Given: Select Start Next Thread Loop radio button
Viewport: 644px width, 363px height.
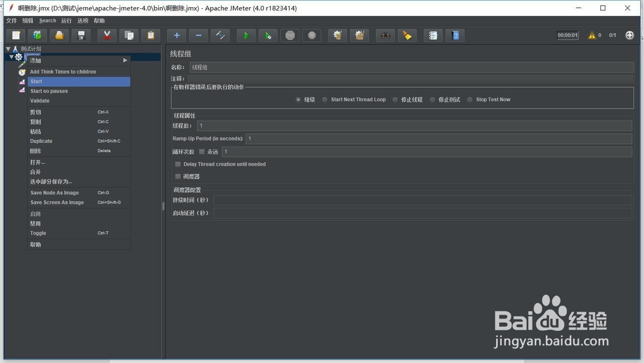Looking at the screenshot, I should tap(325, 99).
